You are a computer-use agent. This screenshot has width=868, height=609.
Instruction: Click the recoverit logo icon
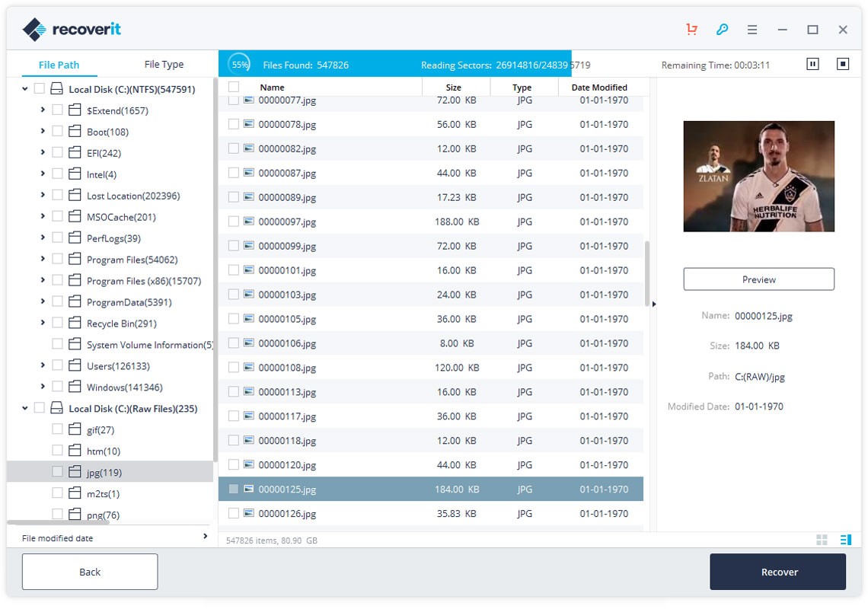point(35,30)
